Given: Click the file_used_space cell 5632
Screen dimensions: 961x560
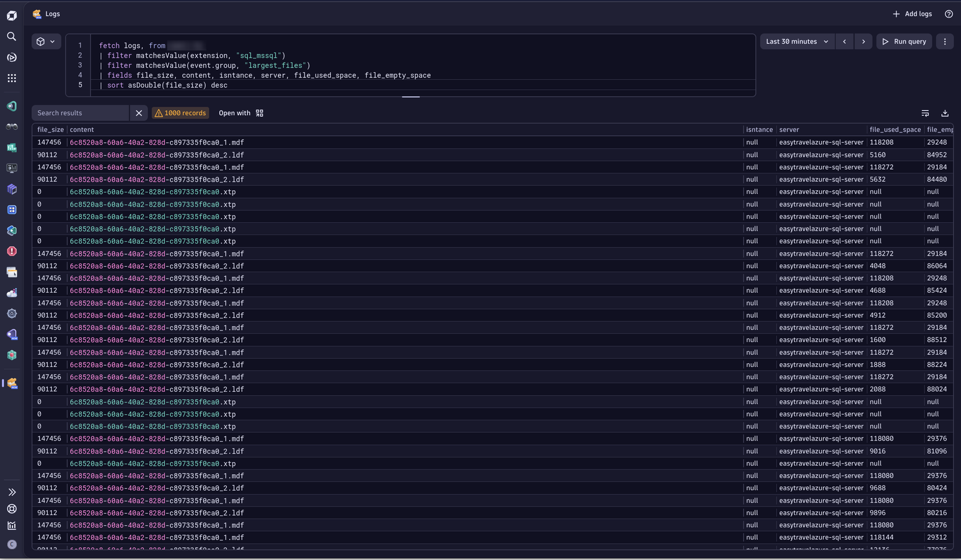Looking at the screenshot, I should pos(878,179).
